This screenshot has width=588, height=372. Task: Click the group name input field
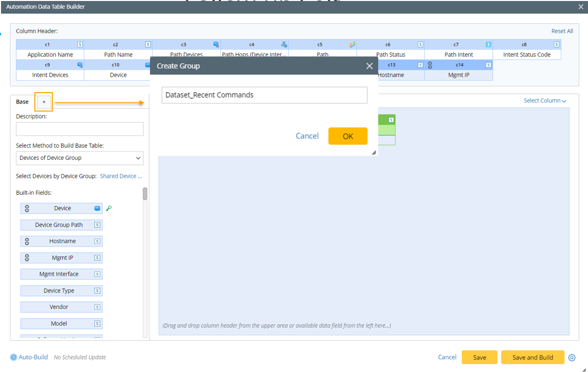[x=265, y=95]
